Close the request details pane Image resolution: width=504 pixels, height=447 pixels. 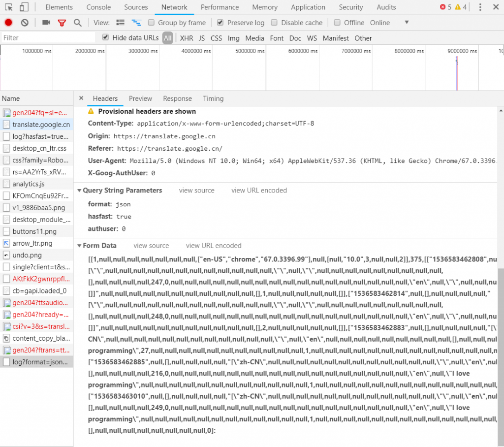(x=81, y=98)
